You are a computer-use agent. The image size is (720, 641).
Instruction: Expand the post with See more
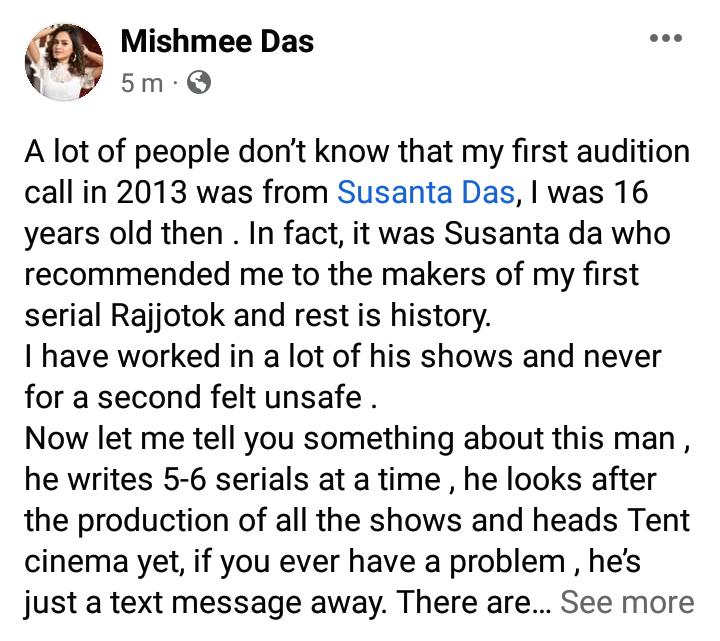[x=627, y=602]
